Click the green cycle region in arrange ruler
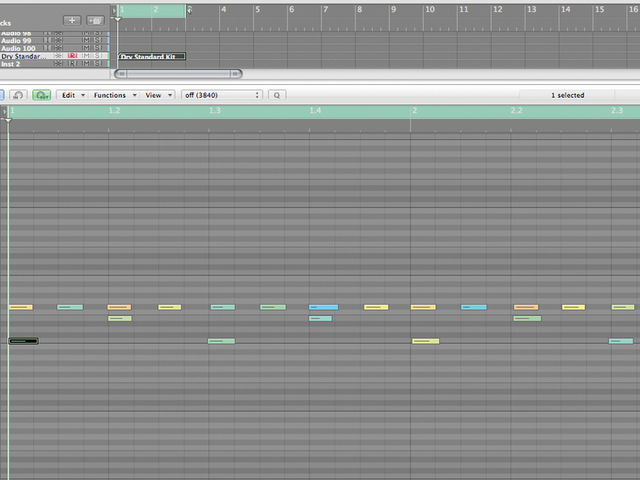This screenshot has width=640, height=480. click(x=151, y=11)
